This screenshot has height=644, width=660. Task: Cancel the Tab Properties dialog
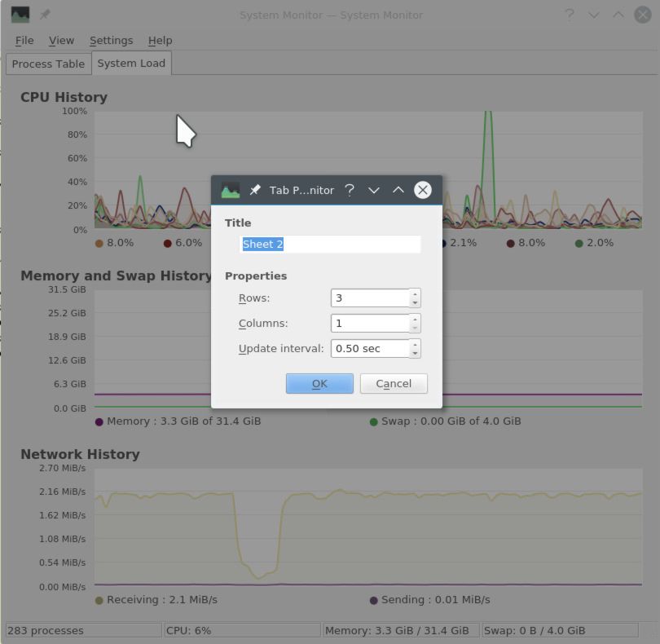[394, 384]
